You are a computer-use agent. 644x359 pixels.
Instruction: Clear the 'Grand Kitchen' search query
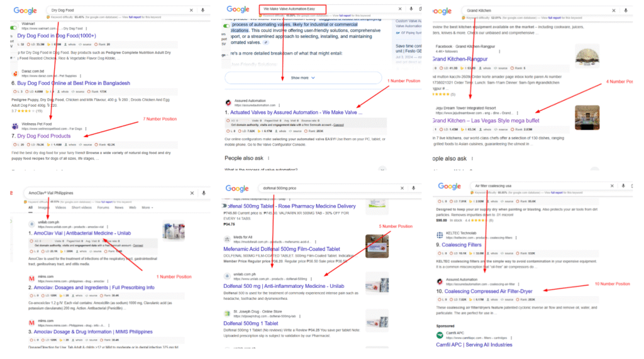(614, 11)
